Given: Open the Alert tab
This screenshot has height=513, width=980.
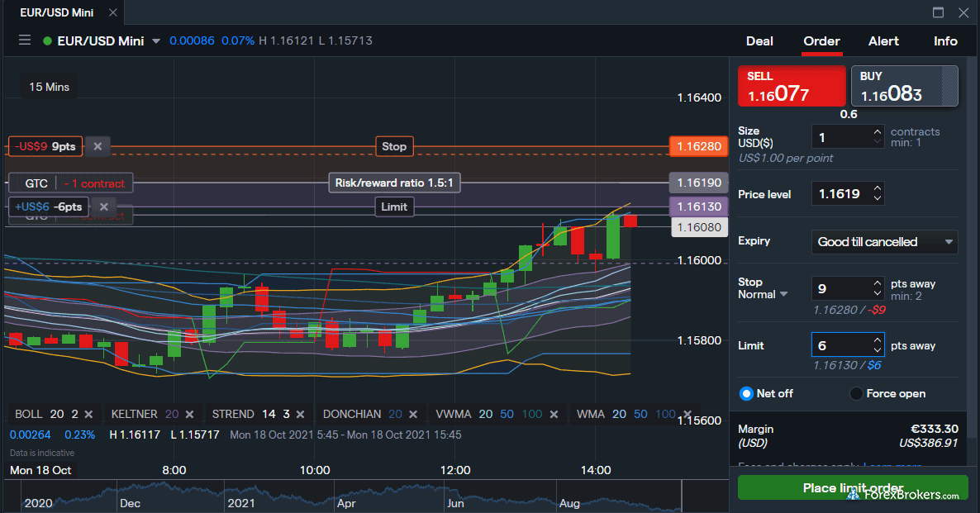Looking at the screenshot, I should (x=883, y=41).
